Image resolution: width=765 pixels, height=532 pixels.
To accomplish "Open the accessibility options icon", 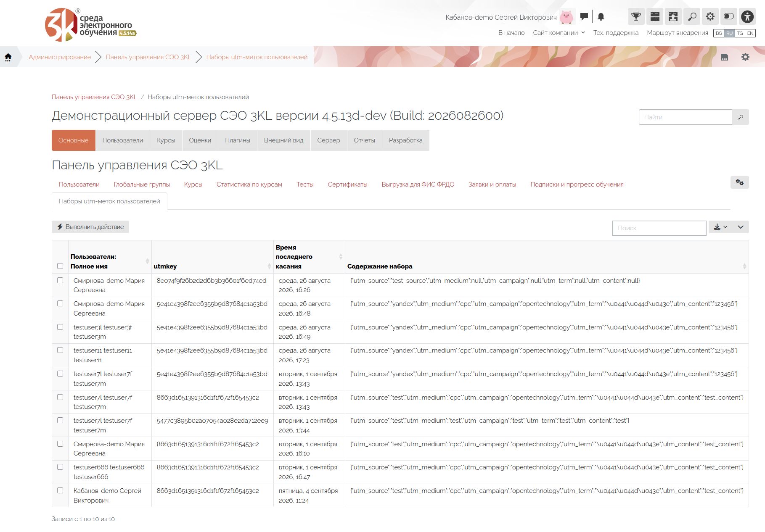I will pos(747,17).
